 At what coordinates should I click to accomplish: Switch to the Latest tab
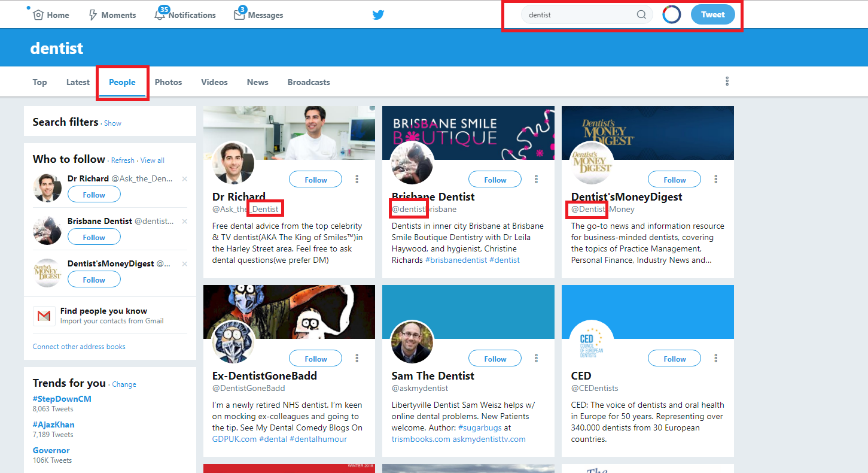coord(78,82)
